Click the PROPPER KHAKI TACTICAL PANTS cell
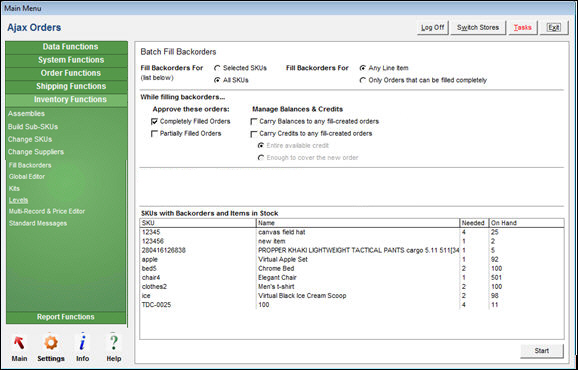 (358, 251)
